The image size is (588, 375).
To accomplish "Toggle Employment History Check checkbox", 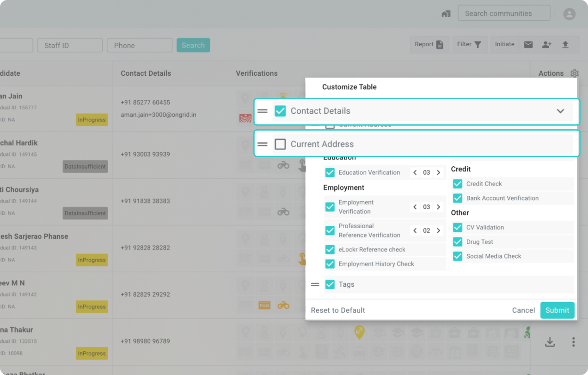I will pos(330,264).
